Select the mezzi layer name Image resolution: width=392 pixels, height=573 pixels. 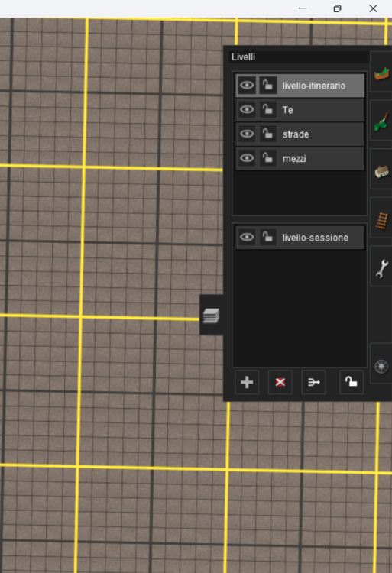pos(294,159)
